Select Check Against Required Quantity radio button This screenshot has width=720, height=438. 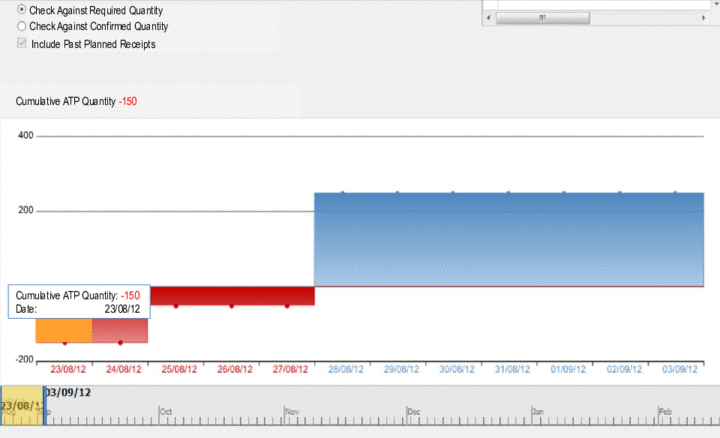point(22,10)
